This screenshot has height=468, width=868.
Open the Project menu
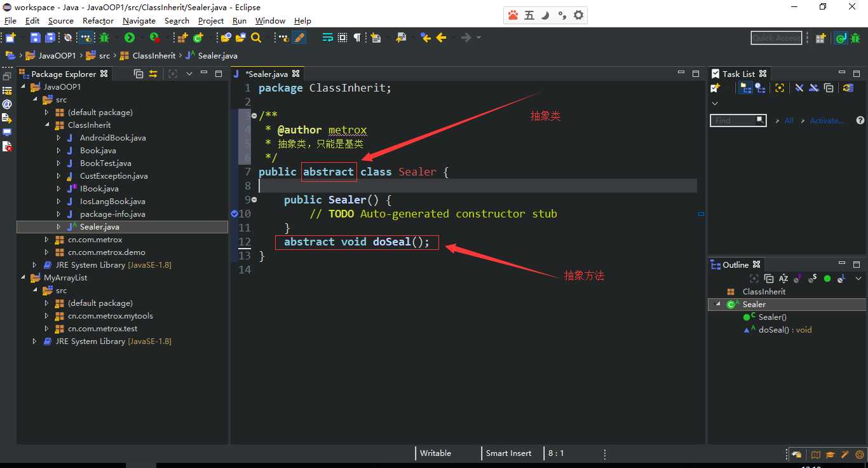click(x=210, y=20)
